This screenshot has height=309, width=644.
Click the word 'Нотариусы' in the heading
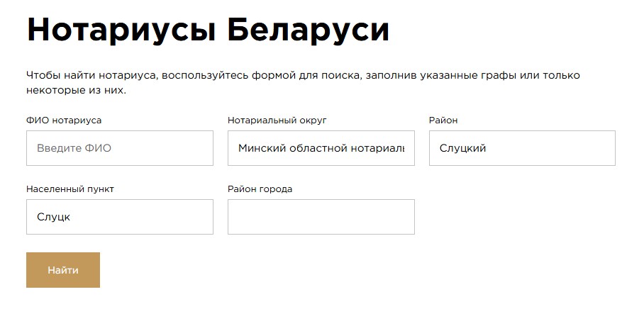coord(118,31)
